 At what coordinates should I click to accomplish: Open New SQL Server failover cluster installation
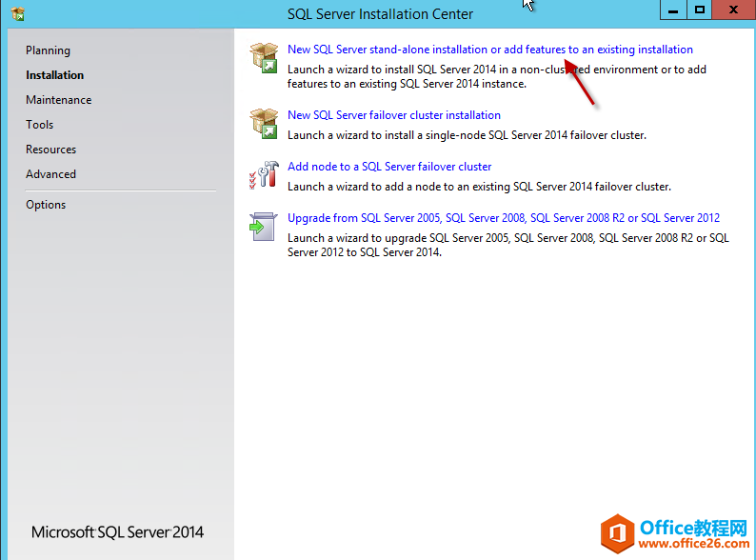tap(394, 115)
